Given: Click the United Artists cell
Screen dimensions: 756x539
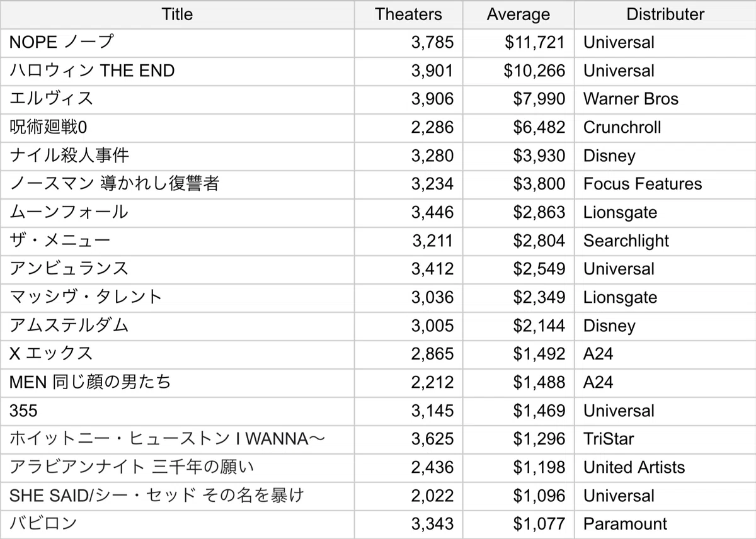Looking at the screenshot, I should click(665, 468).
